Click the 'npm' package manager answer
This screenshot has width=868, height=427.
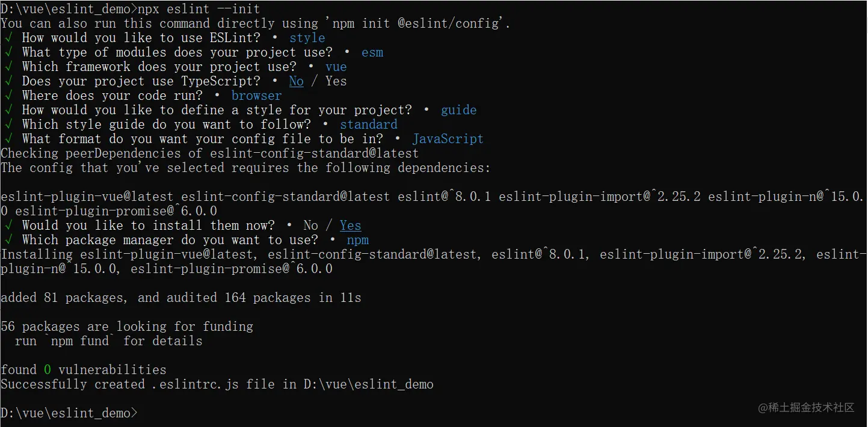pos(358,240)
